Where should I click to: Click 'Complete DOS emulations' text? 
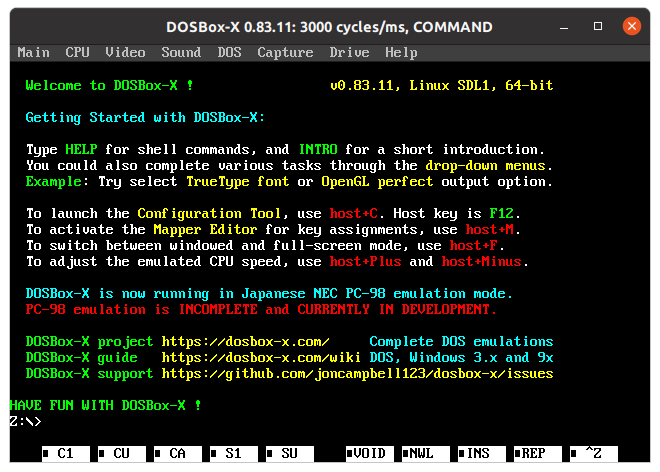(461, 341)
